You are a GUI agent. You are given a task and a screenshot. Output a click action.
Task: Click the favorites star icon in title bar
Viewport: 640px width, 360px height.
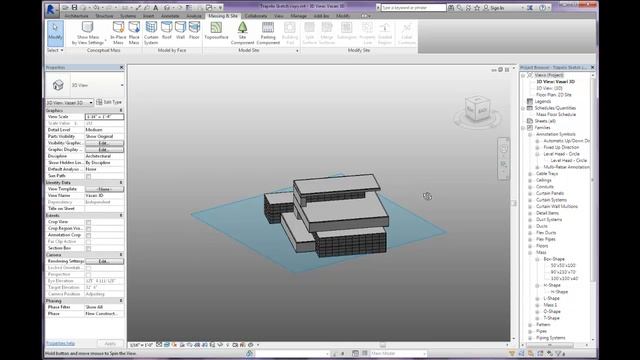coord(477,7)
